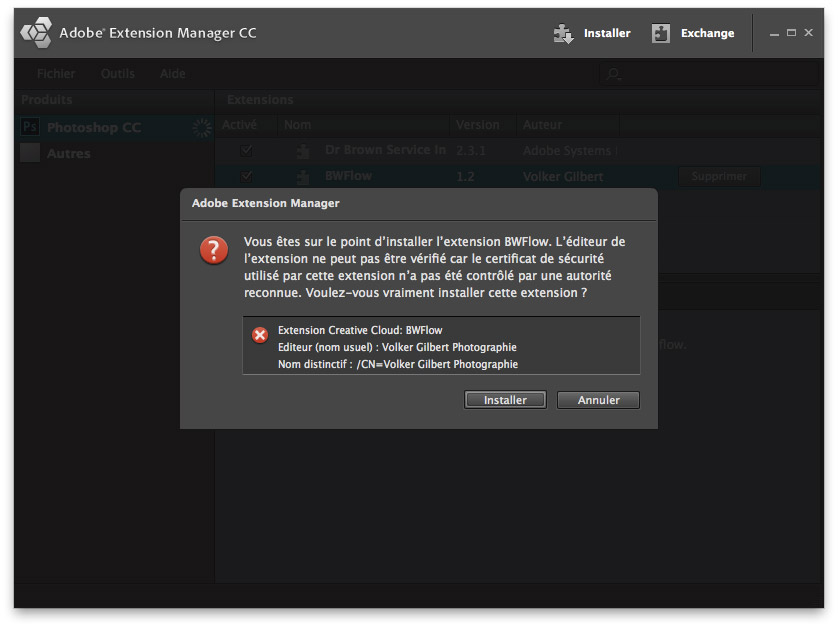Click Annuler to cancel the installation
The width and height of the screenshot is (838, 628).
598,400
